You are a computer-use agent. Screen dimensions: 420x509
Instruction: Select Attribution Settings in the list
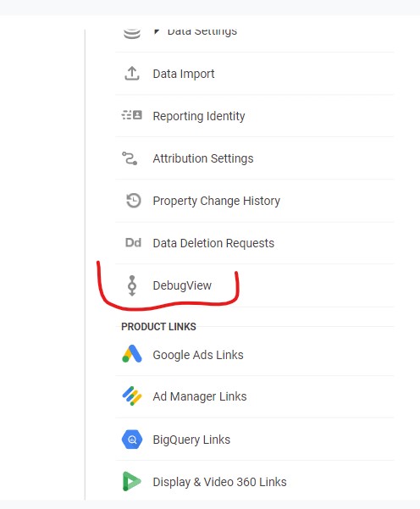click(x=255, y=158)
